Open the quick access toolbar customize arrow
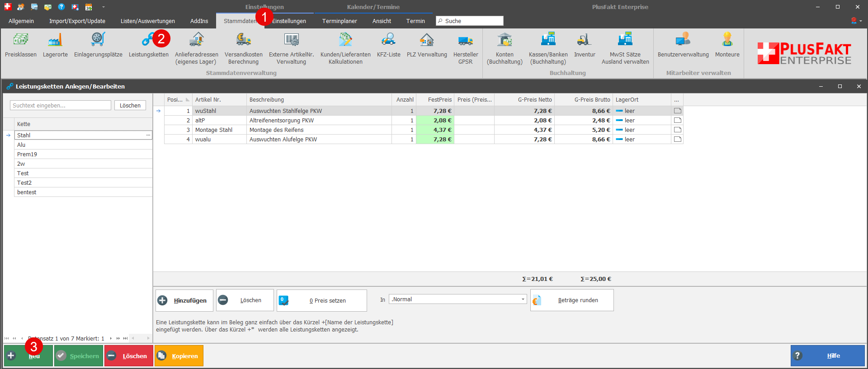This screenshot has width=868, height=369. (103, 7)
